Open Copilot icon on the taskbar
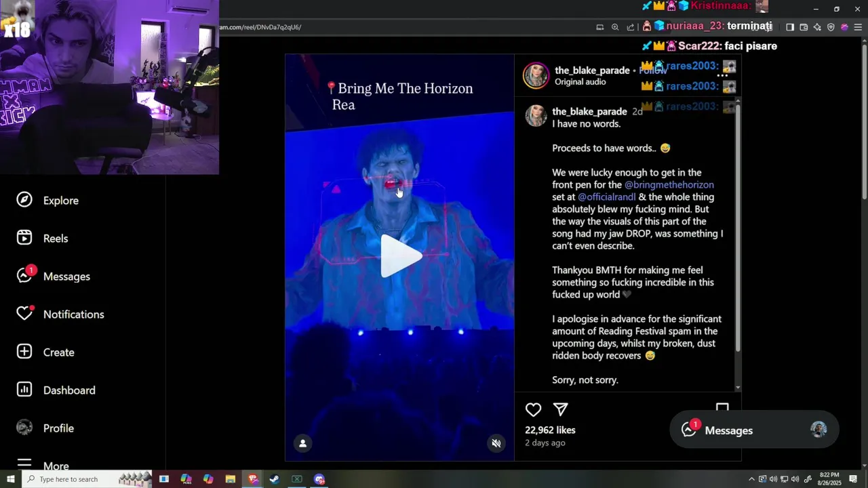 click(x=208, y=479)
